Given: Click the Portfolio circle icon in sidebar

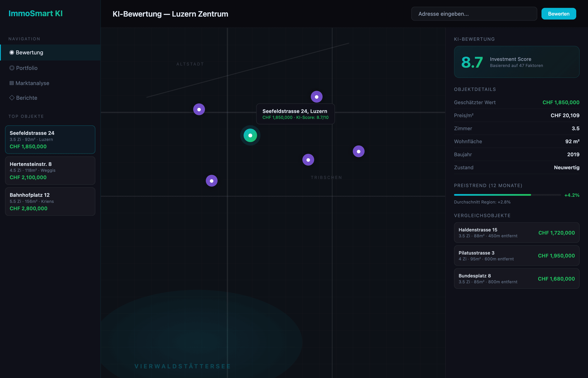Looking at the screenshot, I should 12,68.
